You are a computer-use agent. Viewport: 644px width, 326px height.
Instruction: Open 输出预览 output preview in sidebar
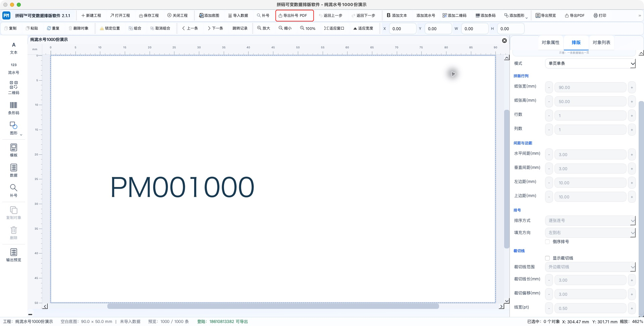tap(14, 255)
